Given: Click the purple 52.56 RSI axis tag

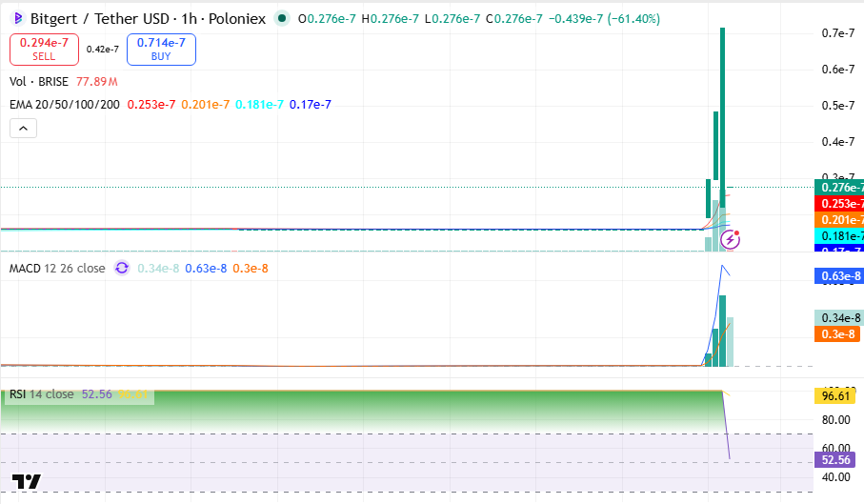Looking at the screenshot, I should coord(835,460).
